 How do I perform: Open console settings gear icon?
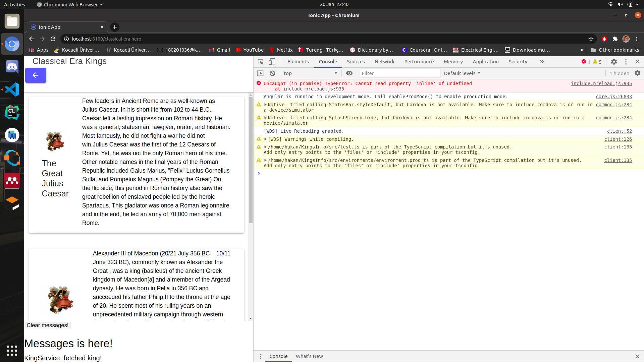click(637, 73)
